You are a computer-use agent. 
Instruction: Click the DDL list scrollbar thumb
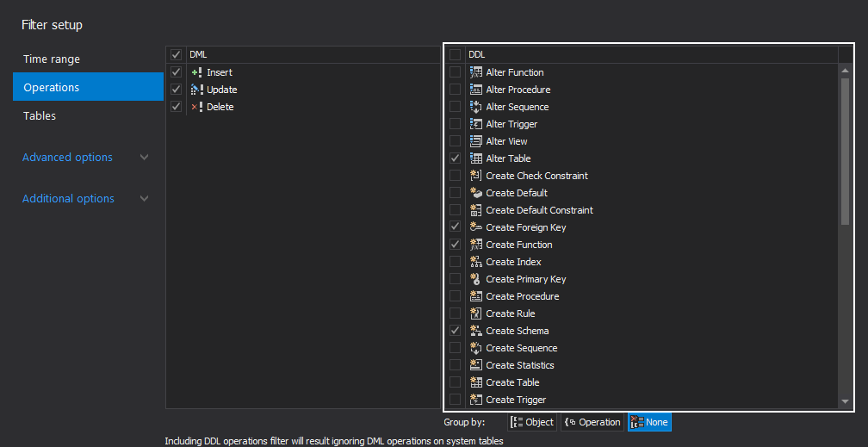coord(845,152)
